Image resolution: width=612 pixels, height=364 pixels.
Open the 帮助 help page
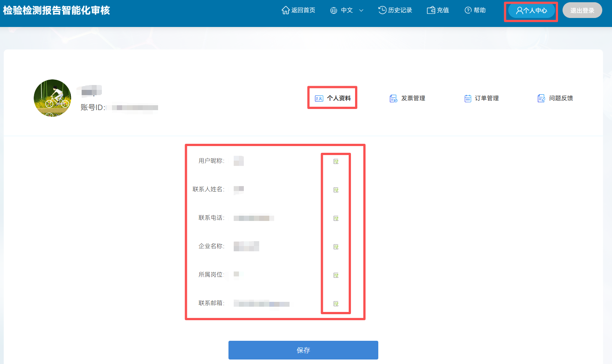pos(475,10)
